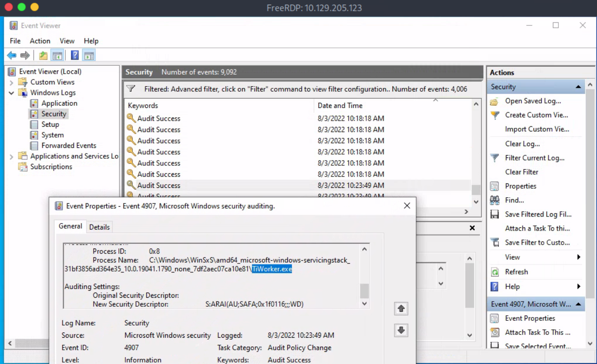Click highlighted TiWorker.exe text
Image resolution: width=597 pixels, height=364 pixels.
272,269
